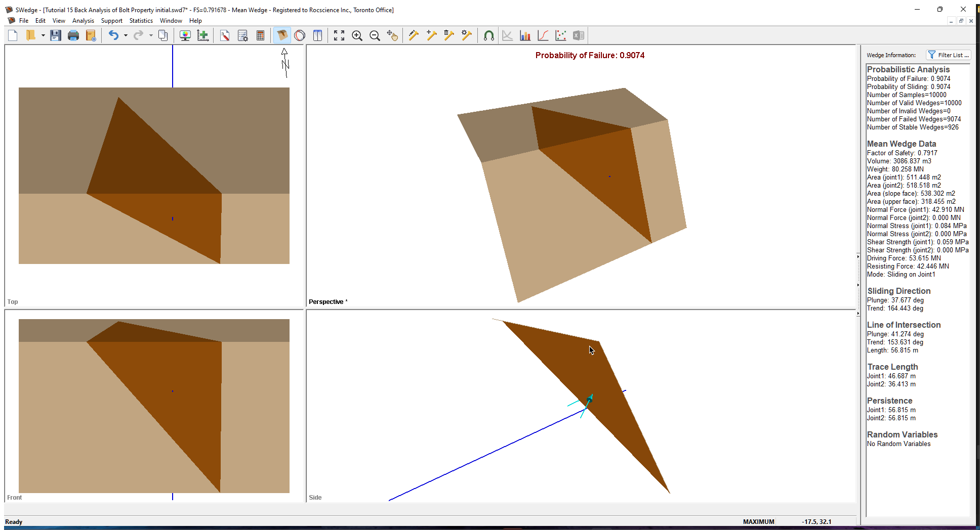Print the current view

(73, 35)
